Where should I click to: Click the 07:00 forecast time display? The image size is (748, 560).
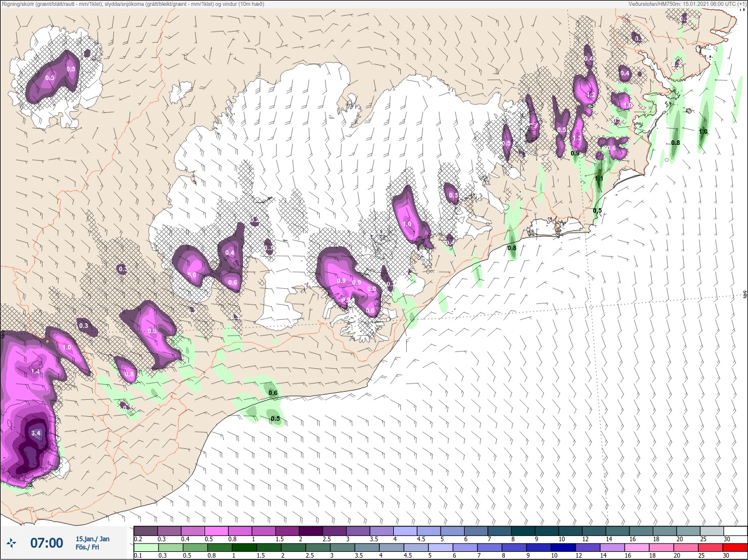47,543
